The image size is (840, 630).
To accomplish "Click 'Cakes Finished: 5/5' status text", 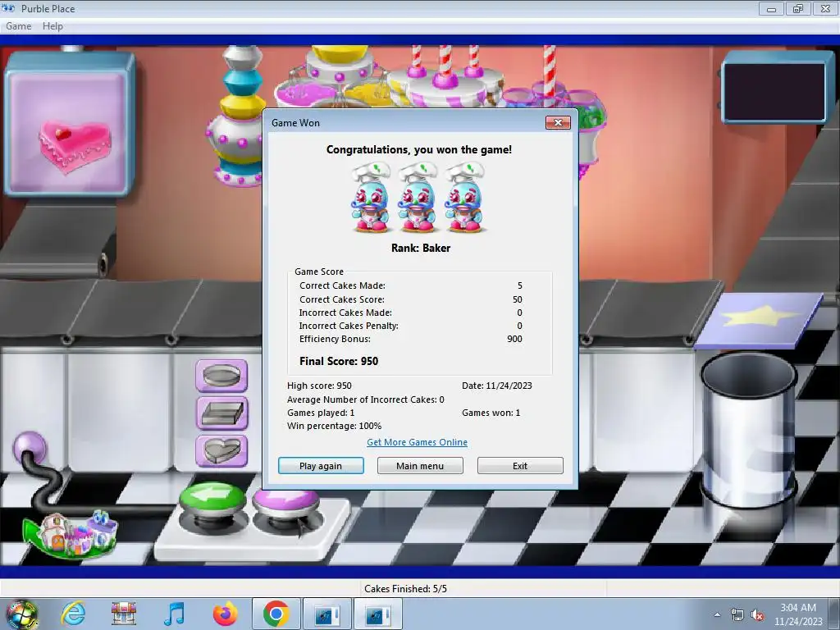I will [405, 589].
